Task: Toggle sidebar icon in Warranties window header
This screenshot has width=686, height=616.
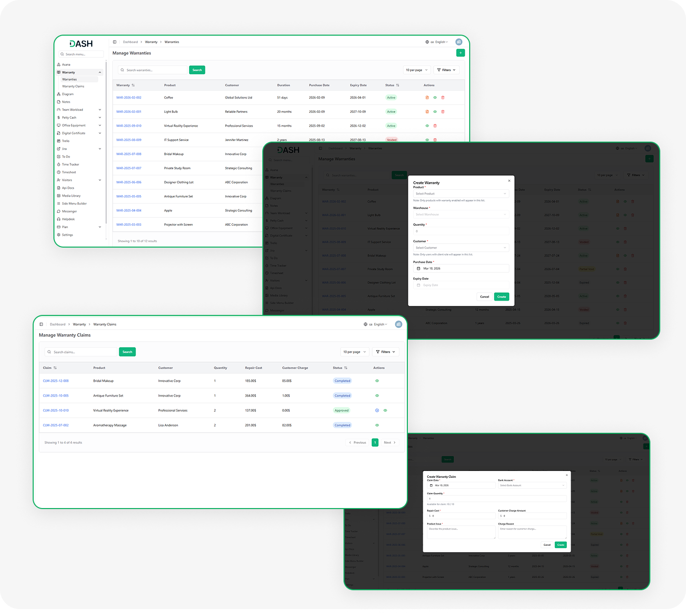Action: pos(115,42)
